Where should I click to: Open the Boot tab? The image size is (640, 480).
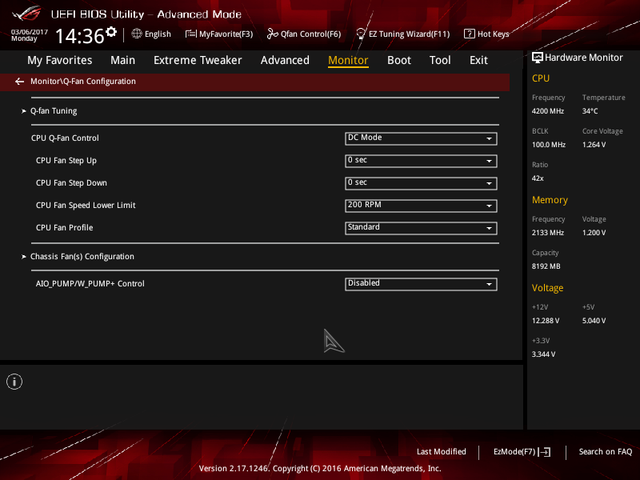point(399,60)
